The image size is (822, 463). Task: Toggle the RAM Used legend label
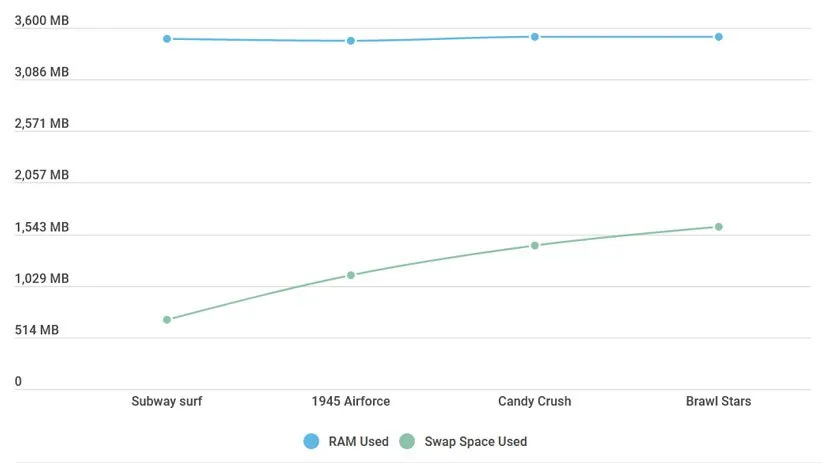coord(358,441)
